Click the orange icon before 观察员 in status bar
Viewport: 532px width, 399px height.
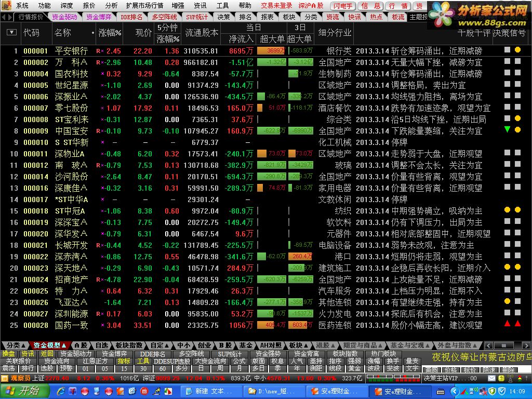4,378
